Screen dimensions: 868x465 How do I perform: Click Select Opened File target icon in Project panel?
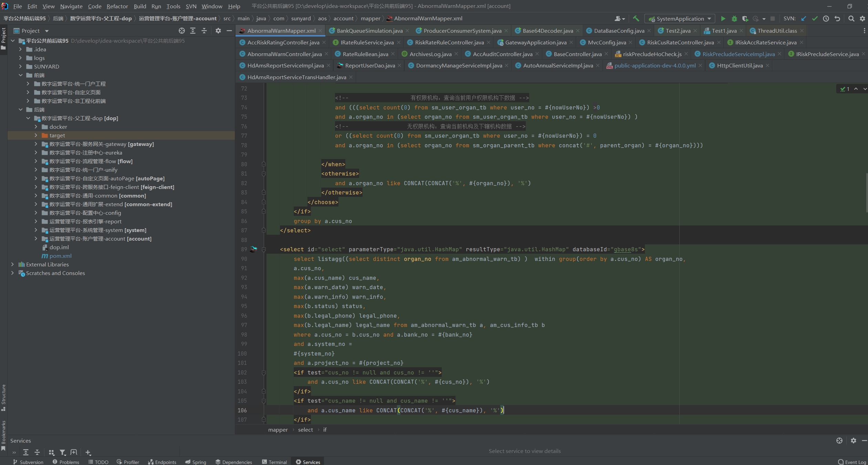click(x=182, y=31)
